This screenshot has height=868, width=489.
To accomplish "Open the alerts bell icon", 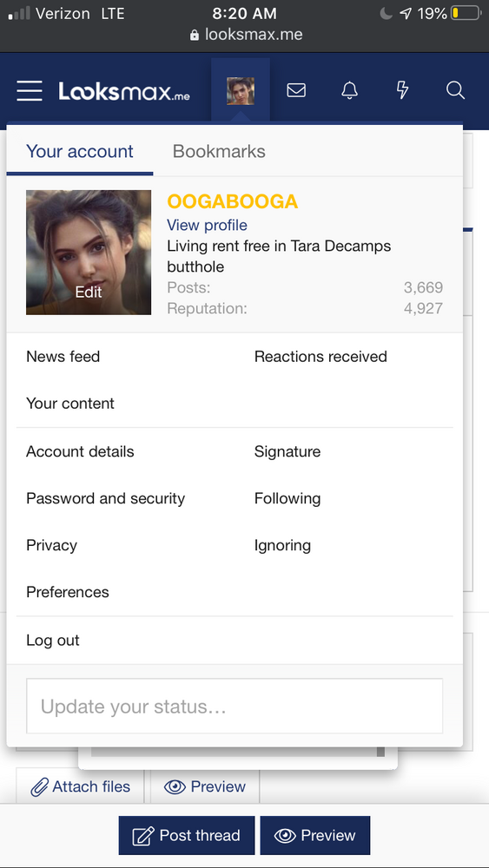I will tap(349, 90).
